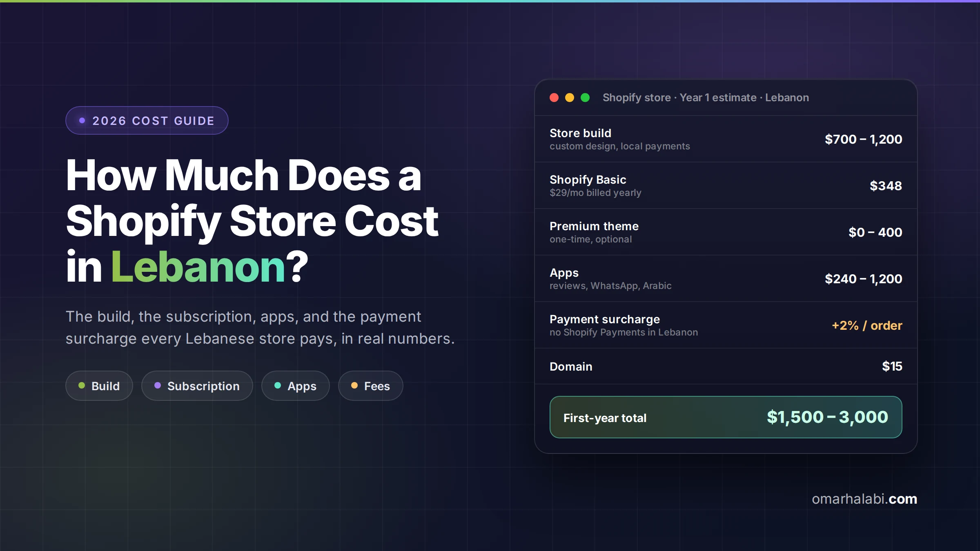The width and height of the screenshot is (980, 551).
Task: Click the headline 'How Much Does a'
Action: tap(243, 176)
